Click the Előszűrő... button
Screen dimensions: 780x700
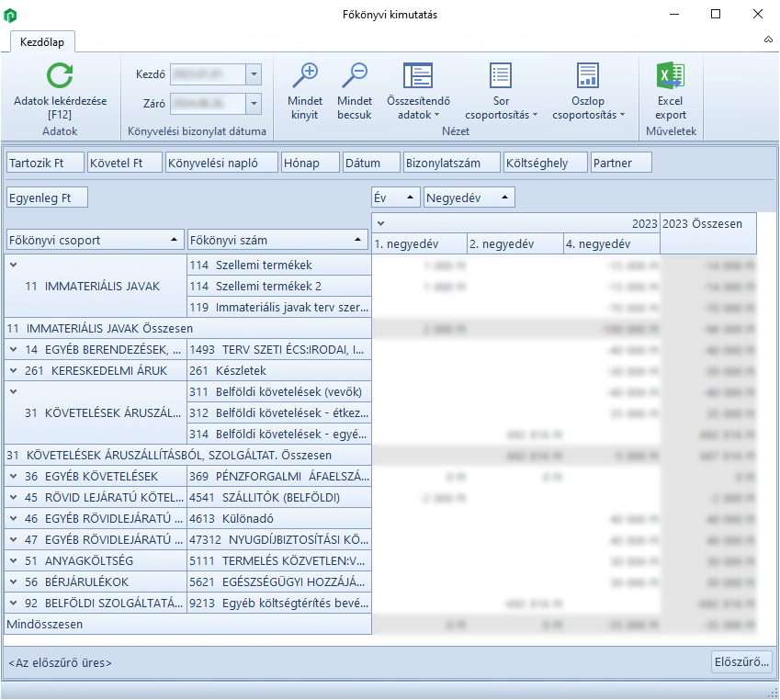tap(741, 661)
